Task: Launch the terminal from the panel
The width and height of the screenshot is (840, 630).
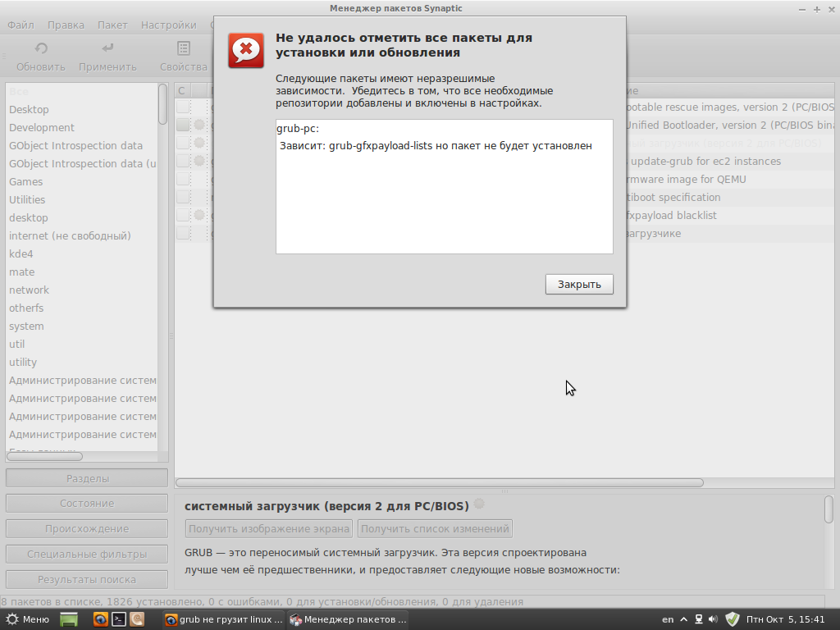Action: [x=119, y=619]
